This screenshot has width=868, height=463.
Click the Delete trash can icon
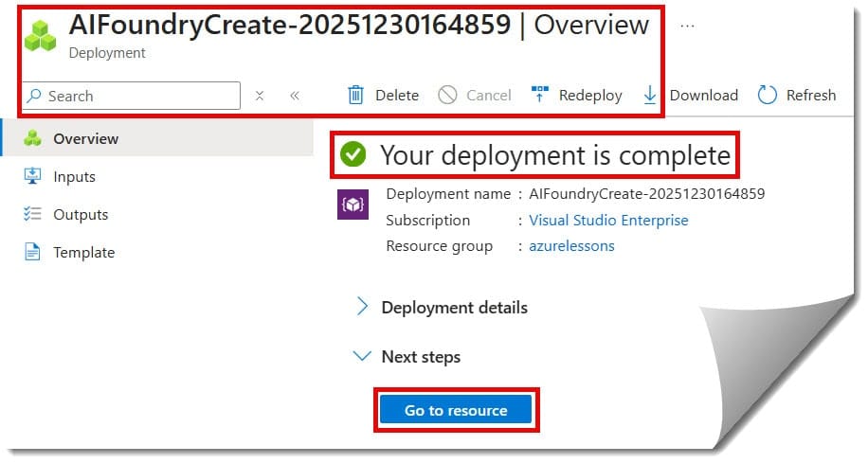coord(355,95)
